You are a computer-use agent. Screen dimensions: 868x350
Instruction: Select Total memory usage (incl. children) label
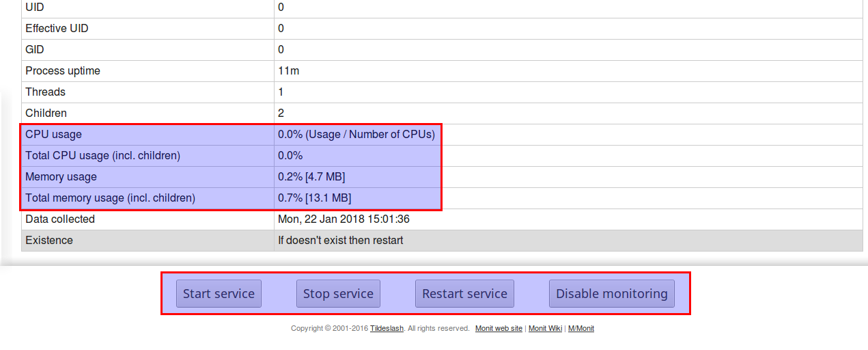coord(110,198)
